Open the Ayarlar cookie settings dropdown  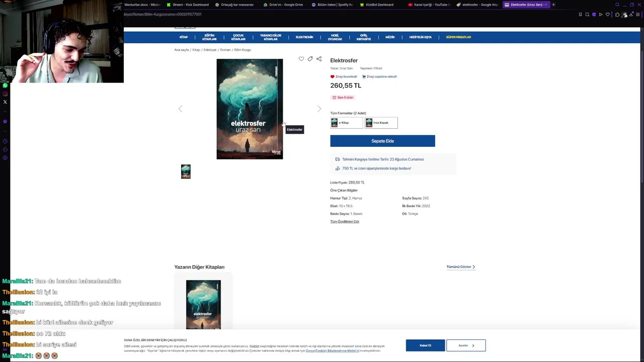[466, 345]
